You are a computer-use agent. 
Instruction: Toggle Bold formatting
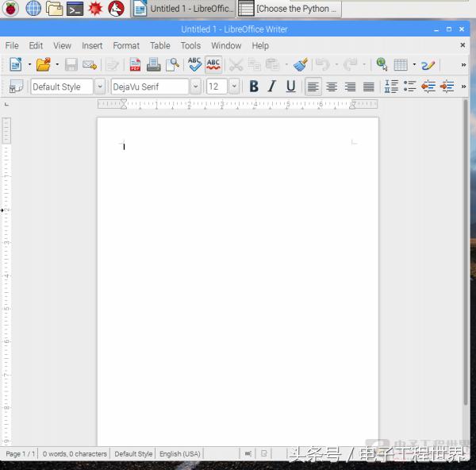tap(254, 87)
